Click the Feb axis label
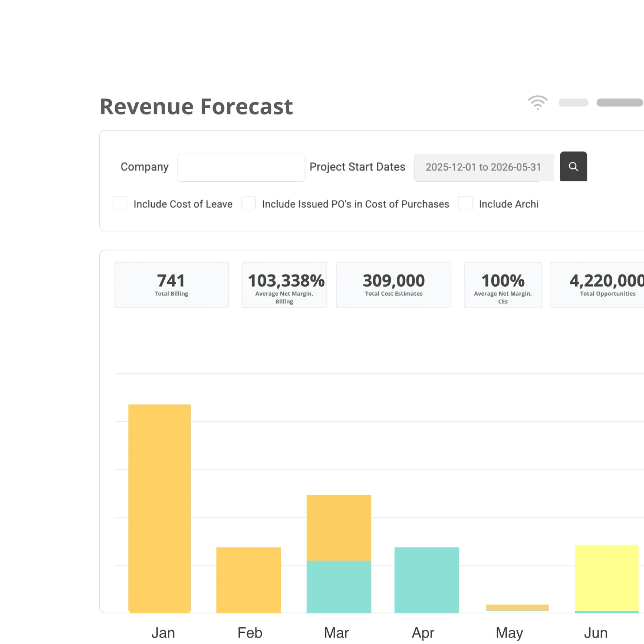The height and width of the screenshot is (644, 644). coord(250,633)
